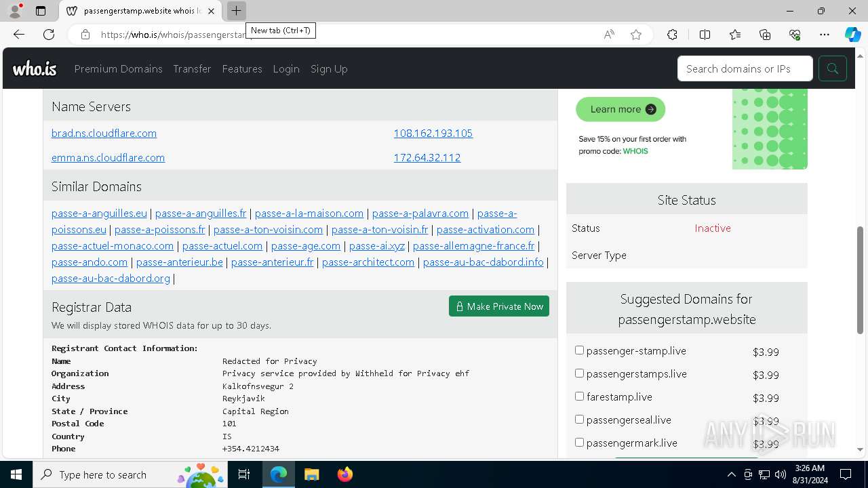The height and width of the screenshot is (488, 868).
Task: Add this page to favorites star
Action: point(636,35)
